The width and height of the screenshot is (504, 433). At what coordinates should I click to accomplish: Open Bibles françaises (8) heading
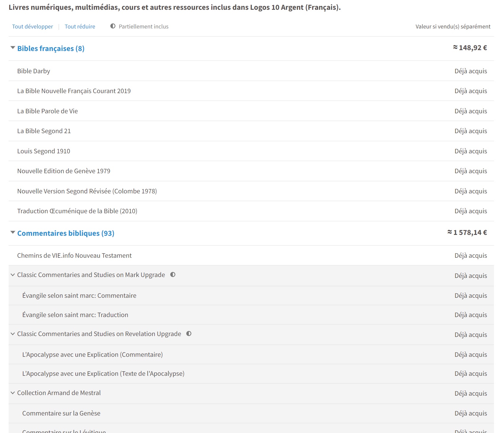[x=51, y=48]
